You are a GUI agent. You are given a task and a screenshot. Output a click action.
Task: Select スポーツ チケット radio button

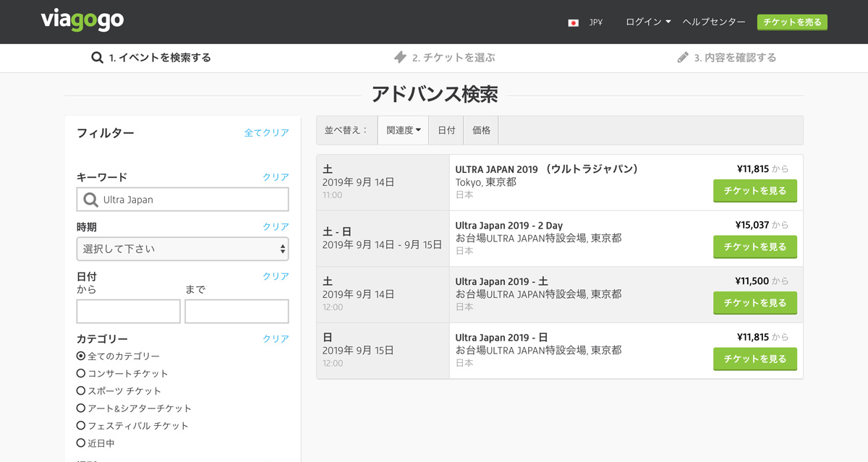click(x=81, y=390)
